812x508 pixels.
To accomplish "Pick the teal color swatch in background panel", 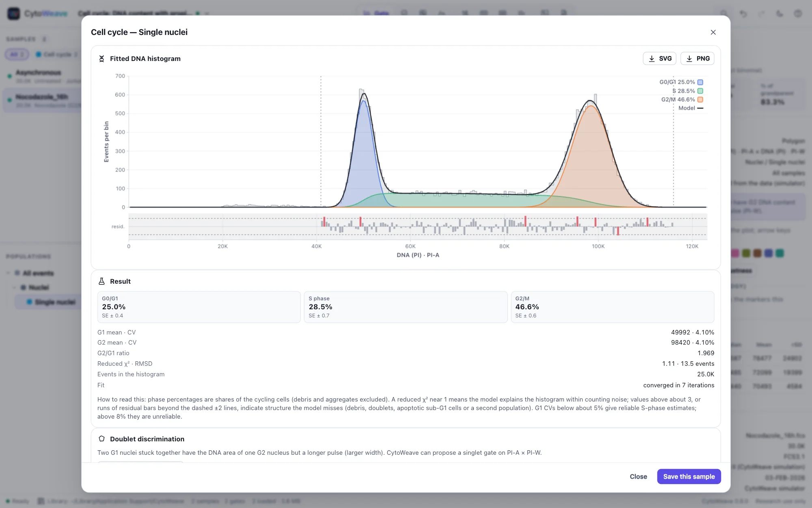I will (x=780, y=253).
